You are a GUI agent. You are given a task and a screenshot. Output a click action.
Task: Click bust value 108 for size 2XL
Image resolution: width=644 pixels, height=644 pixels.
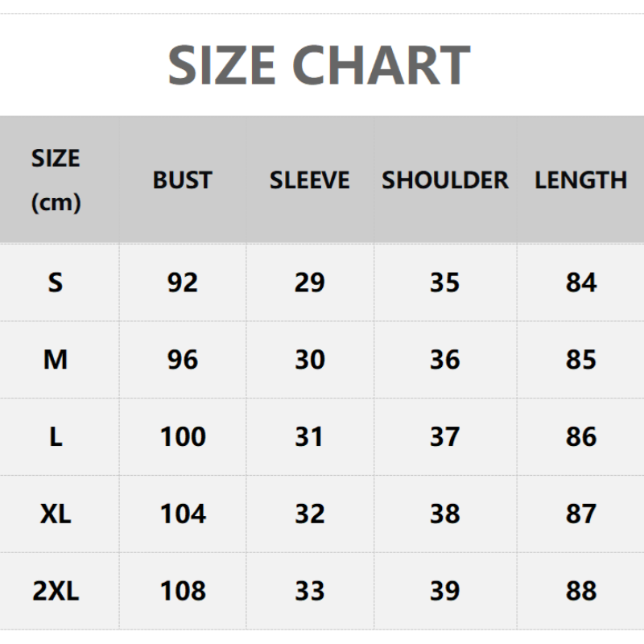183,591
